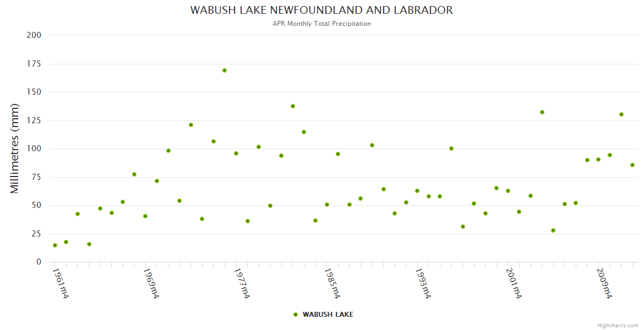Toggle the WABUSH LAKE series legend label
Image resolution: width=644 pixels, height=330 pixels.
click(x=328, y=315)
